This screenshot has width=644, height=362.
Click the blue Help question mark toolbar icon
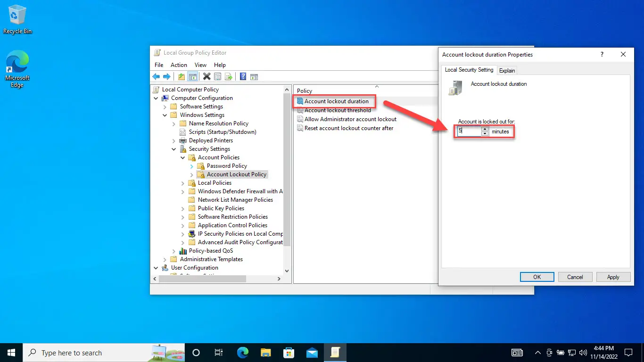point(243,76)
